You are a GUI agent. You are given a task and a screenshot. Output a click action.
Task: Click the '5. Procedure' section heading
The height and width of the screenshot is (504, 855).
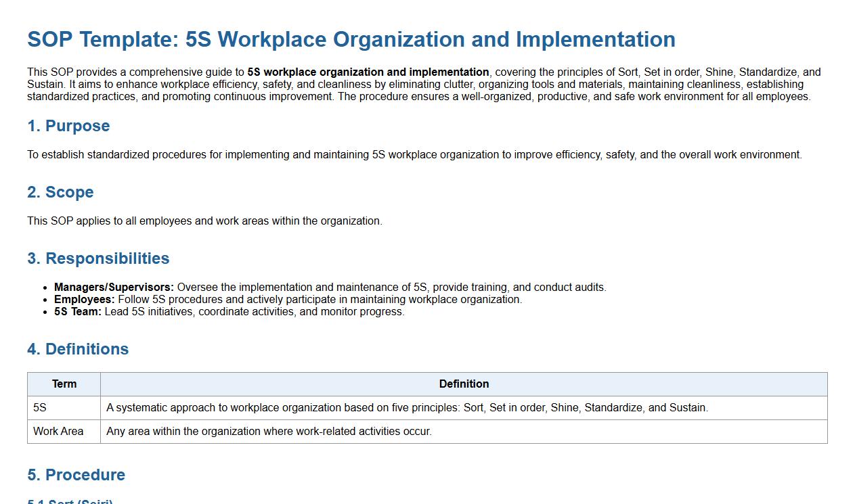76,475
